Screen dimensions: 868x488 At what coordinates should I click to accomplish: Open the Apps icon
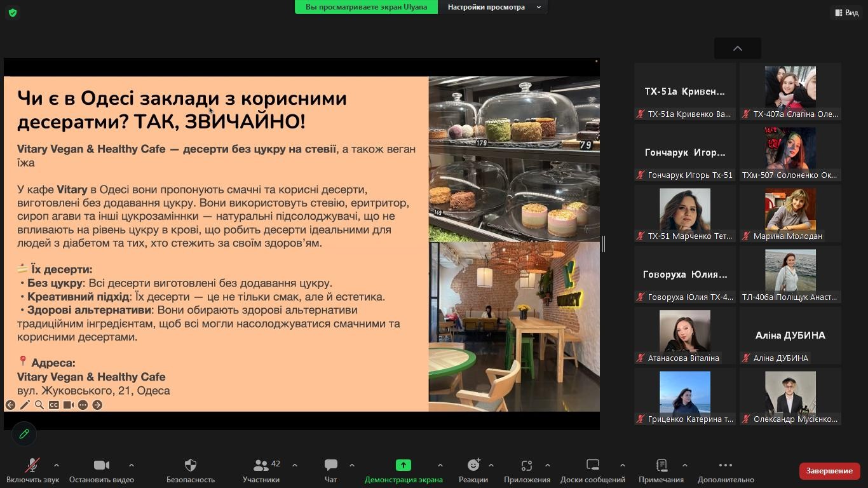click(526, 466)
